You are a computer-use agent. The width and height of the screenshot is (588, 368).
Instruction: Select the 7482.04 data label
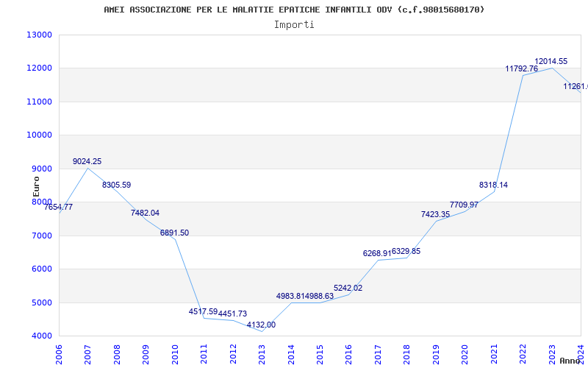pyautogui.click(x=145, y=213)
